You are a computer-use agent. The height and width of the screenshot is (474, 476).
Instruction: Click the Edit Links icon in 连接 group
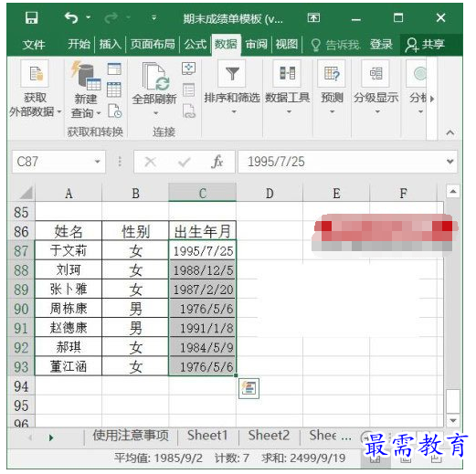[x=189, y=111]
